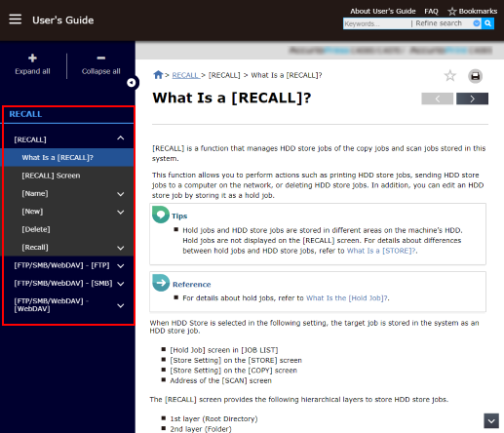Select What Is a [RECALL]? in sidebar
Screen dimensions: 504x433
click(67, 158)
